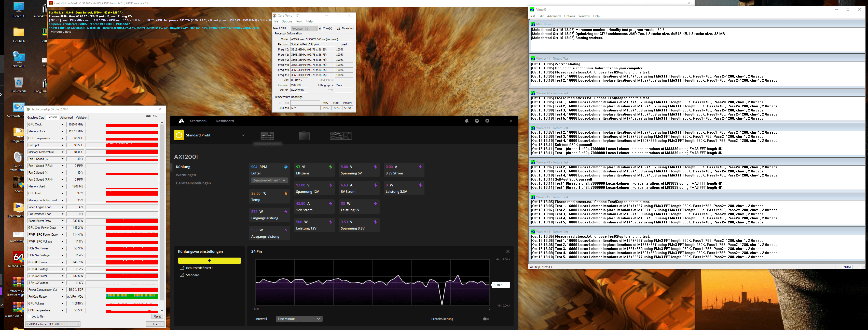Click the Lüfter fan settings gear icon
Image resolution: width=868 pixels, height=330 pixels.
(x=286, y=167)
